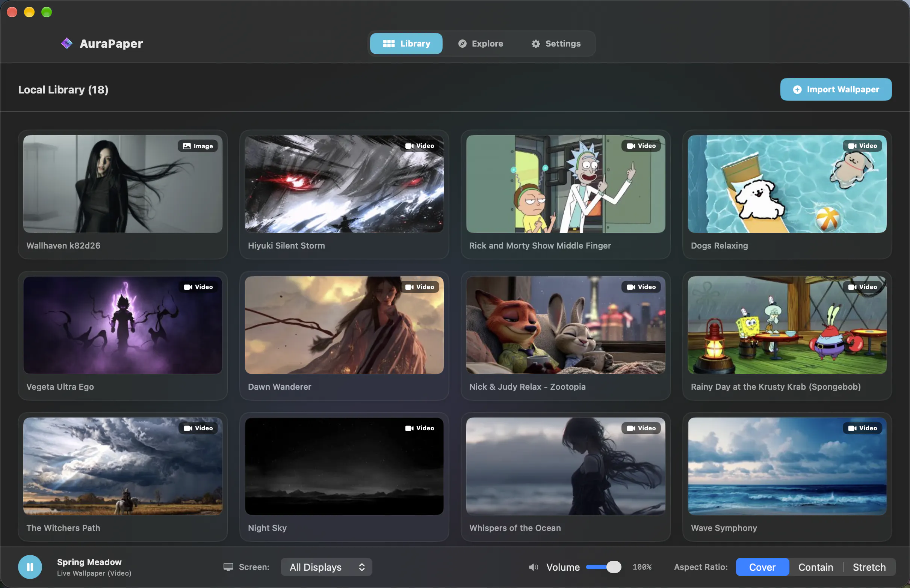Choose the Dogs Relaxing thumbnail
910x588 pixels.
tap(787, 184)
